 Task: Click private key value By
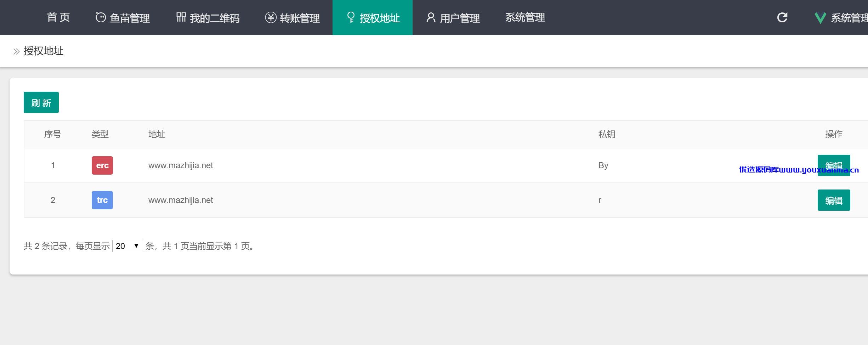click(x=603, y=165)
